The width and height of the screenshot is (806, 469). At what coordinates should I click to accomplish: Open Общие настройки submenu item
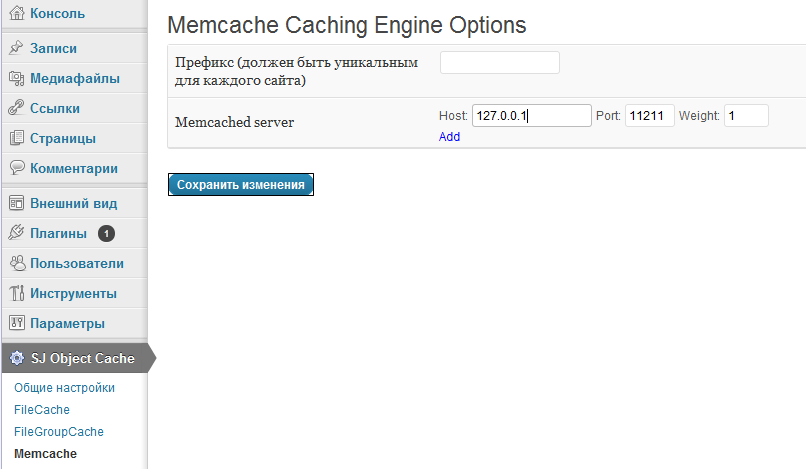click(x=64, y=387)
